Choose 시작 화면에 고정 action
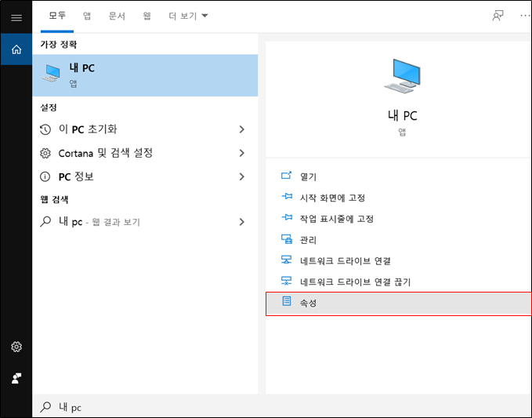 coord(398,198)
